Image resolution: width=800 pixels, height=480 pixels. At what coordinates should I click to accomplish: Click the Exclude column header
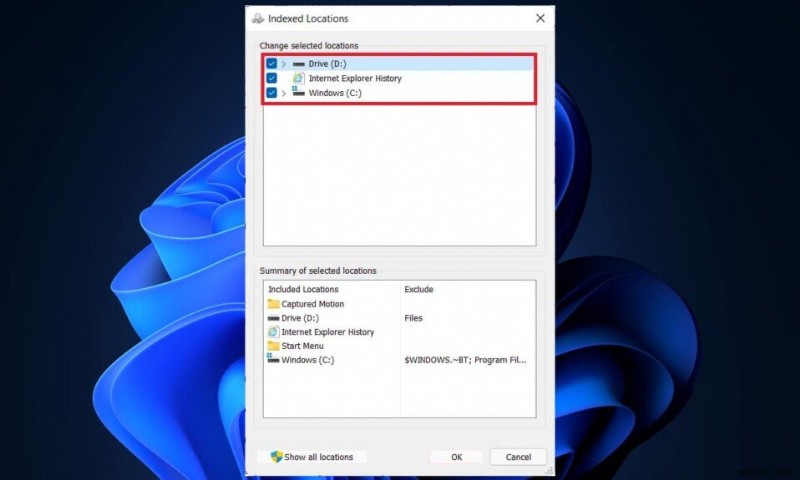[x=419, y=289]
